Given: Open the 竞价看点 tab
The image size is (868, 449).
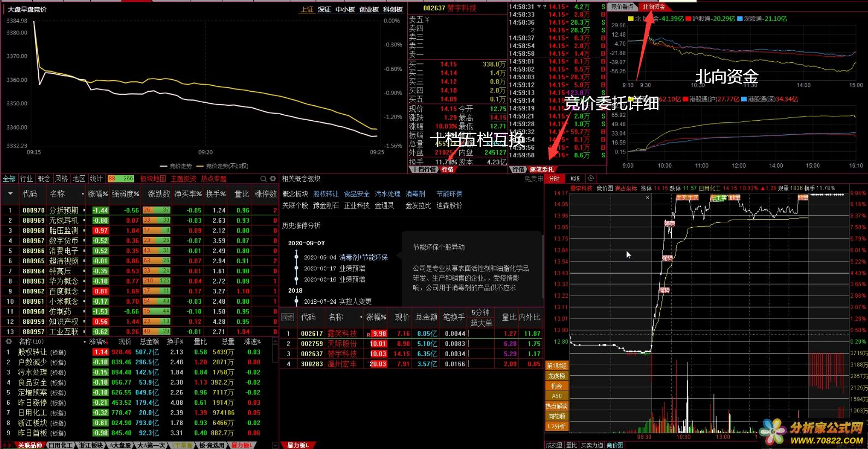Looking at the screenshot, I should tap(622, 7).
